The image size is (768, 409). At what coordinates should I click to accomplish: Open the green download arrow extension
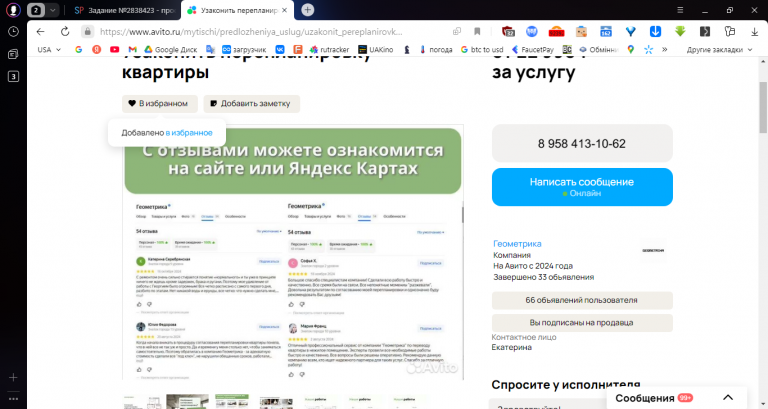(680, 32)
